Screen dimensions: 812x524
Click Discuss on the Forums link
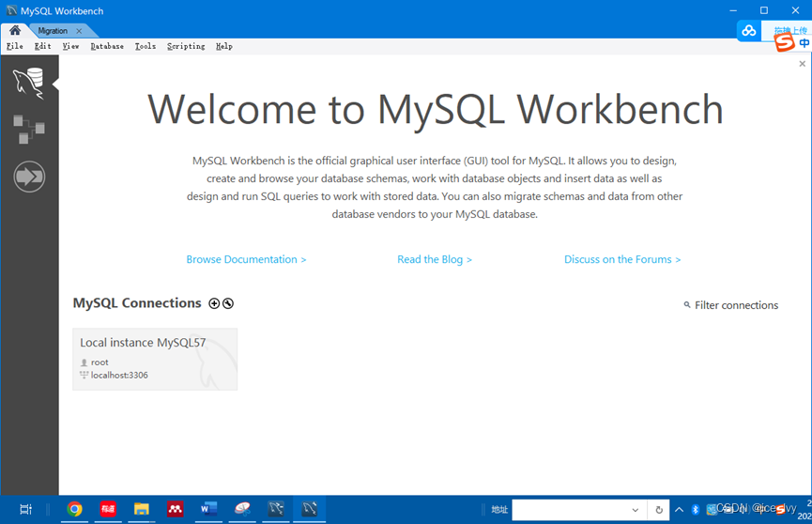tap(622, 259)
